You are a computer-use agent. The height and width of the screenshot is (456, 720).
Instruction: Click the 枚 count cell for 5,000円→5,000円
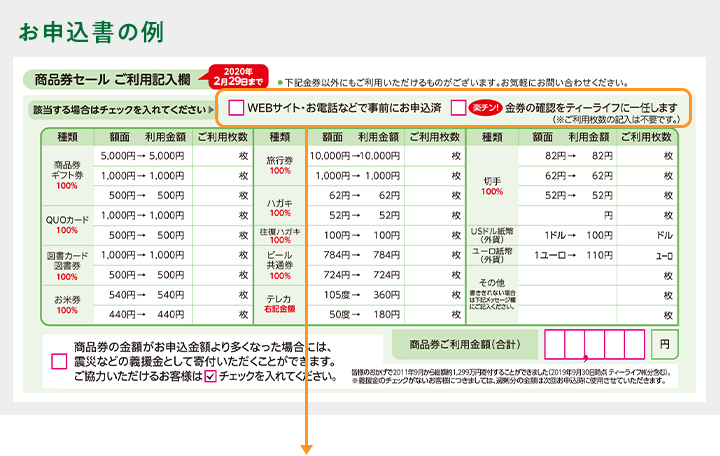tap(223, 156)
